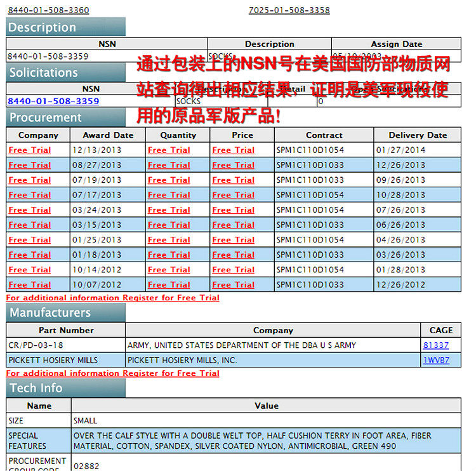Click the Procurement section header
476x471 pixels.
point(65,117)
